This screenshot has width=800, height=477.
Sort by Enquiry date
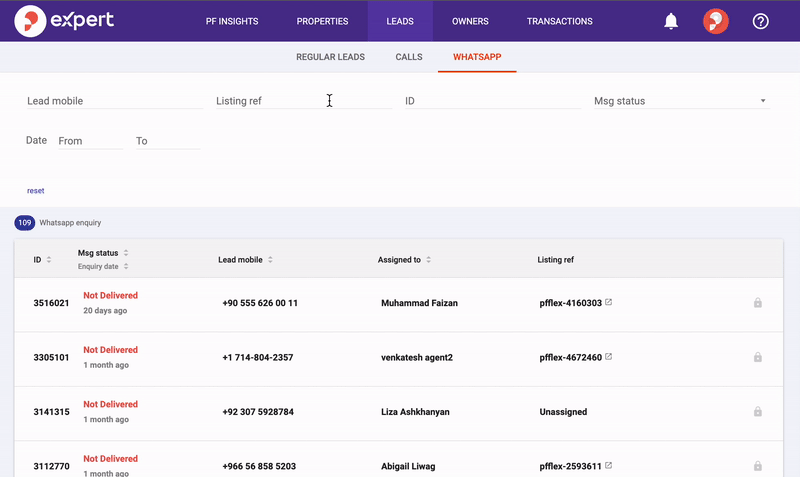126,267
